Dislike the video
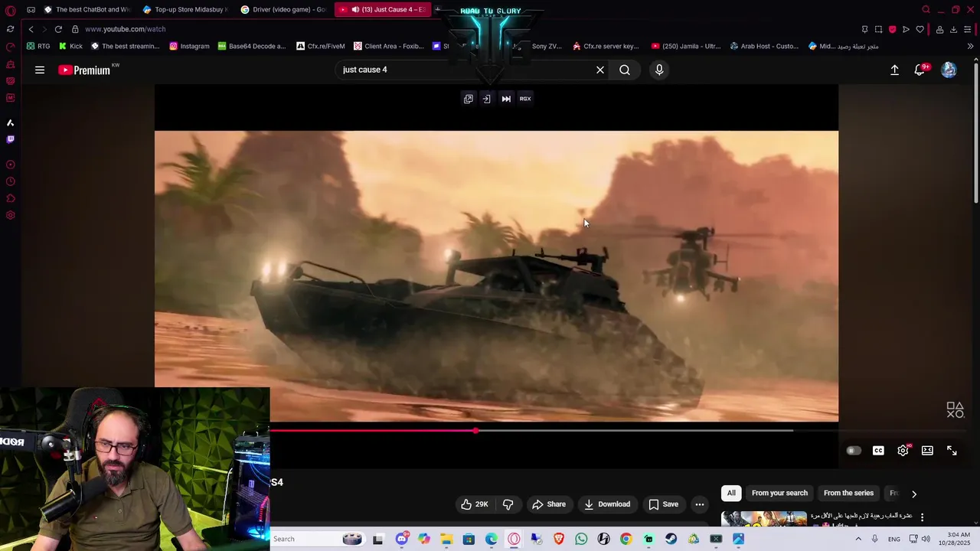Viewport: 980px width, 551px height. 508,504
